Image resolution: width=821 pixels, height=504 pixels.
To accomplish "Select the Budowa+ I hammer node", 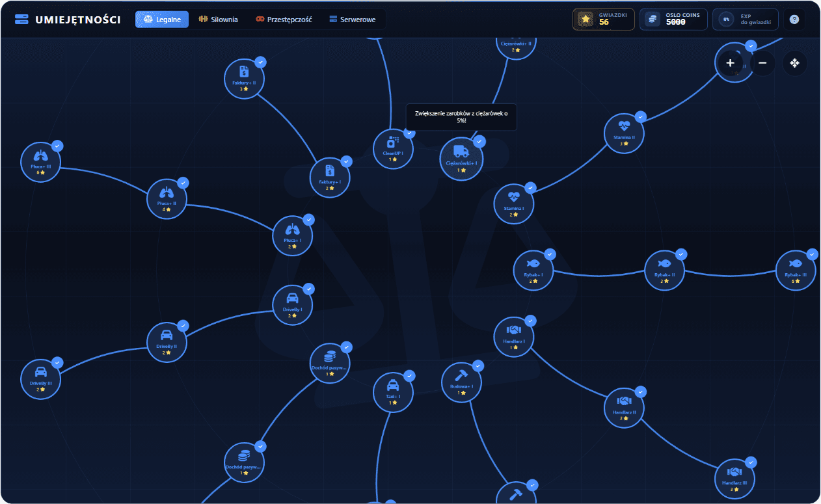I will (461, 382).
